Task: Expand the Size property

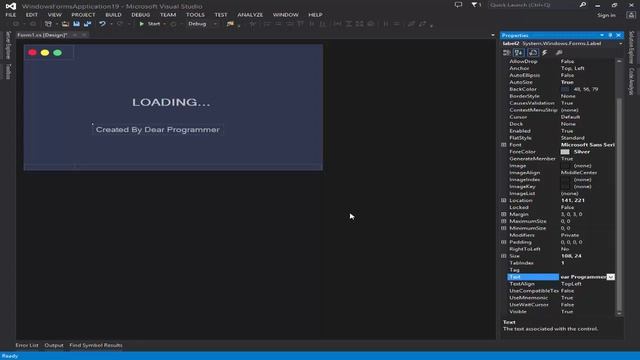Action: (504, 256)
